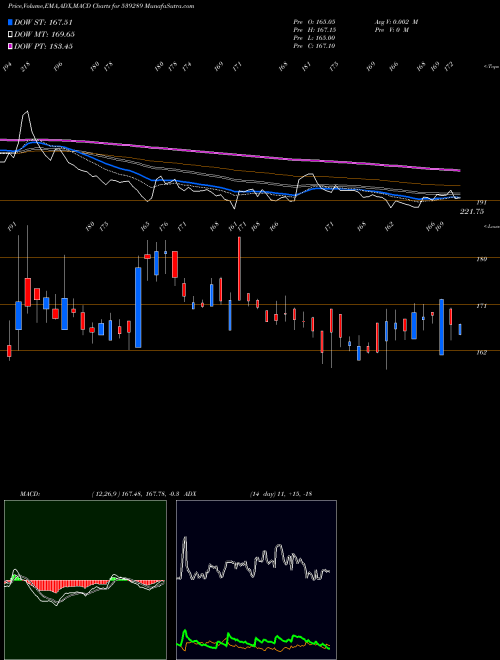The height and width of the screenshot is (660, 500).
Task: Select the DOW MT: 169.65 label
Action: click(x=45, y=35)
